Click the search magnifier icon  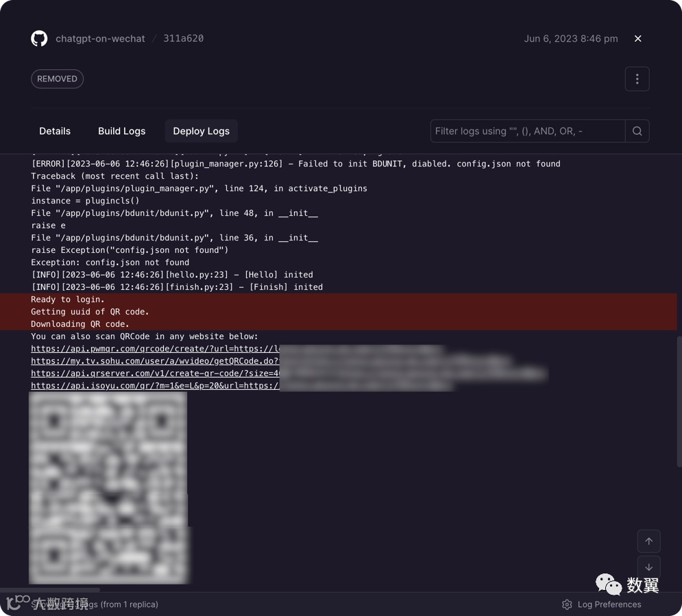tap(637, 131)
